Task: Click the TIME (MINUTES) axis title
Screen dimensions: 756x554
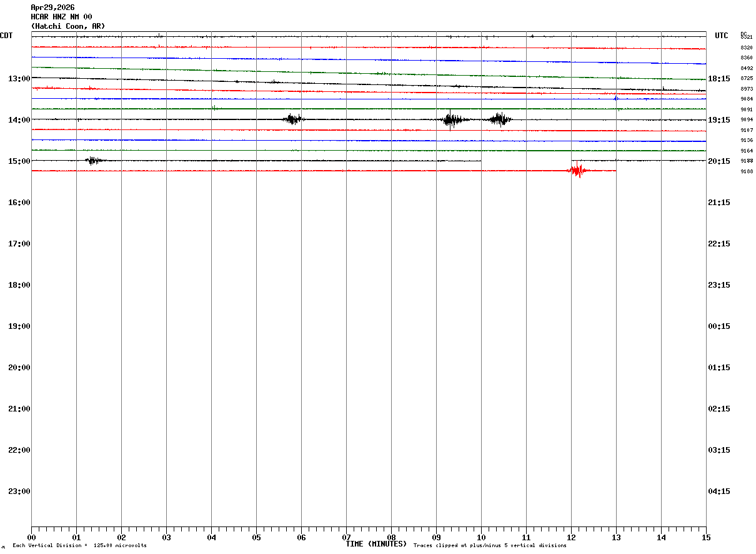Action: coord(376,544)
